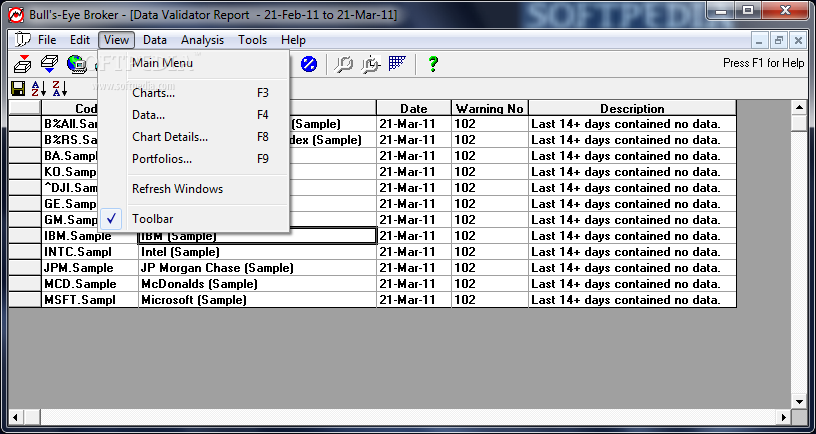Click the import data tray icon with red arrow

[22, 63]
